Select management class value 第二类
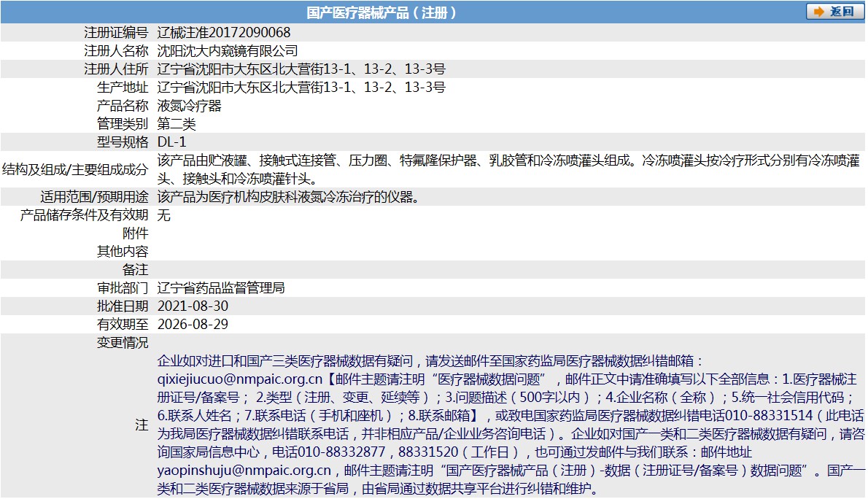This screenshot has height=499, width=868. coord(177,124)
